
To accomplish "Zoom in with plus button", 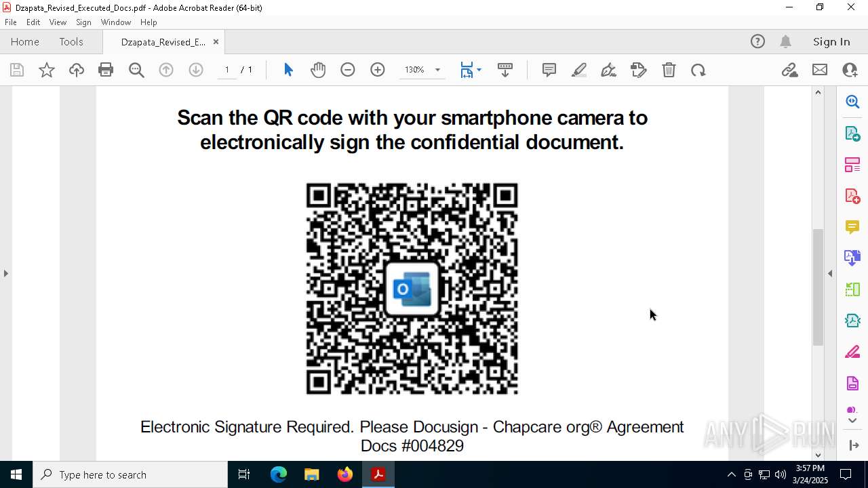I will click(378, 70).
